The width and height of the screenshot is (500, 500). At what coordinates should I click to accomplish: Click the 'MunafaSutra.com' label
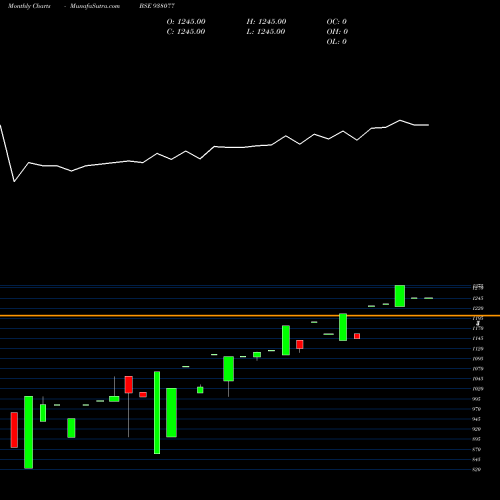coord(95,6)
